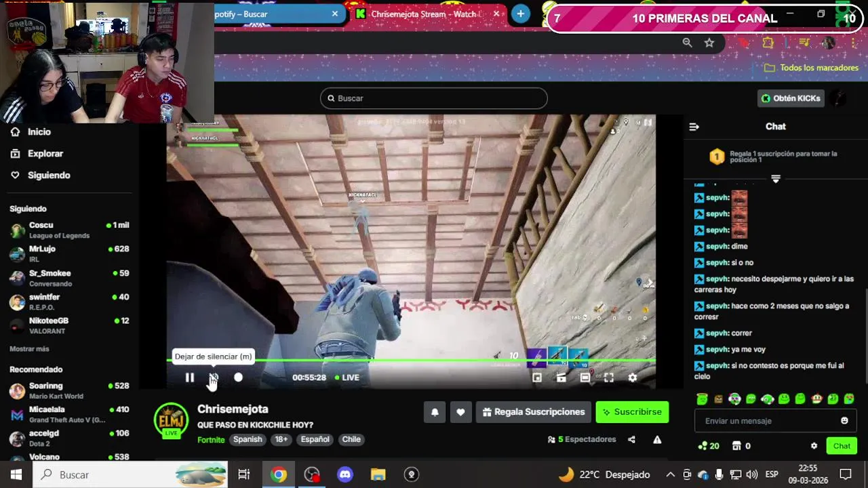Expand following list with Mostrar más
The height and width of the screenshot is (488, 868).
[29, 349]
